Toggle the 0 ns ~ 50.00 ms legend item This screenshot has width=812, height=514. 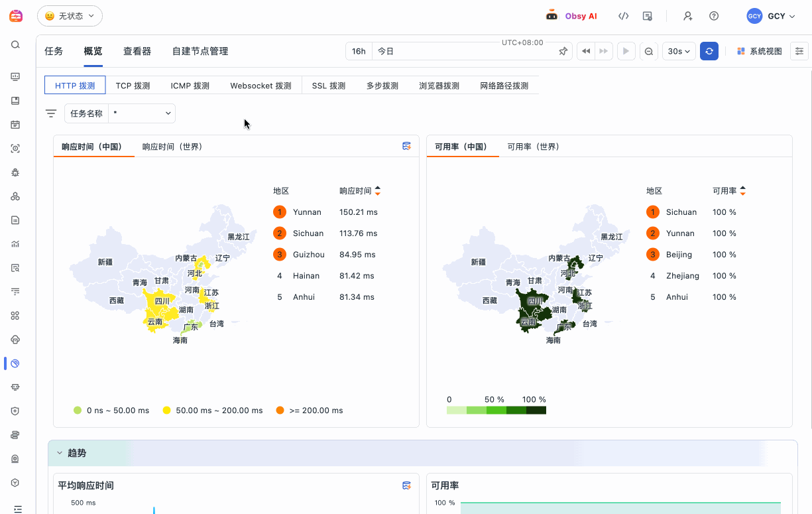111,411
